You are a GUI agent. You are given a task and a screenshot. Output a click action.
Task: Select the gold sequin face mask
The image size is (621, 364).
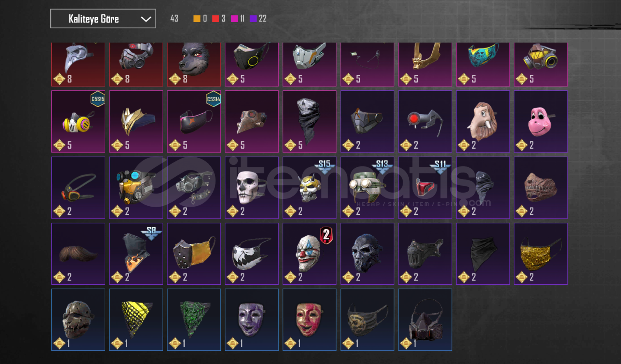click(x=541, y=254)
